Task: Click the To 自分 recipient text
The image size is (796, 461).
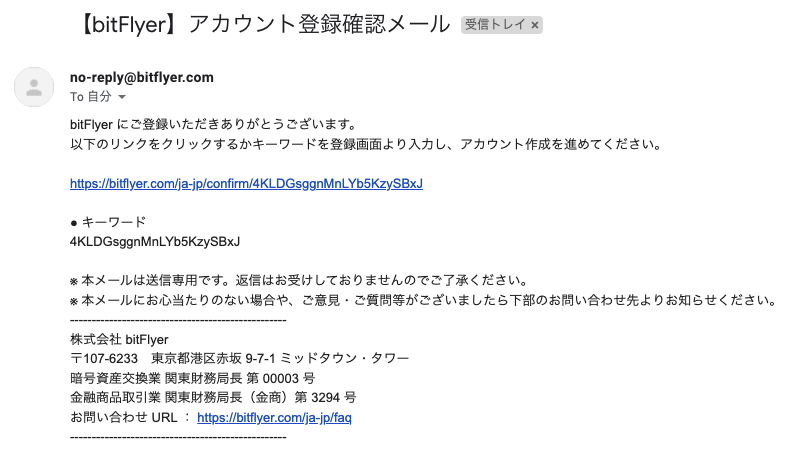Action: 90,96
